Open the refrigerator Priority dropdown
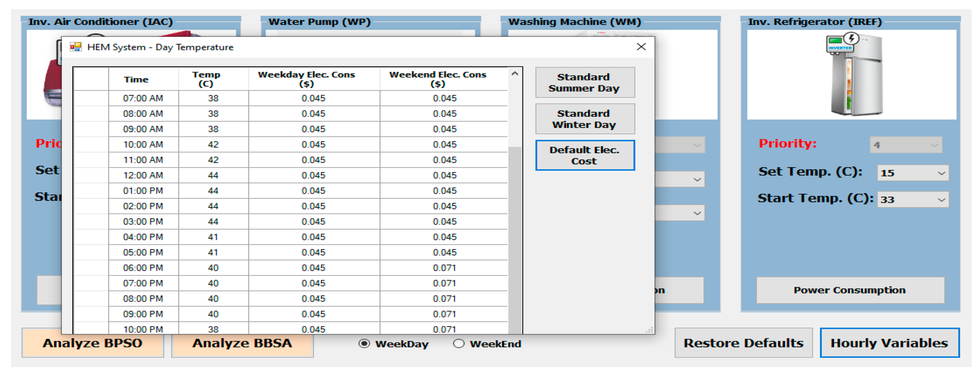980x377 pixels. pos(934,145)
